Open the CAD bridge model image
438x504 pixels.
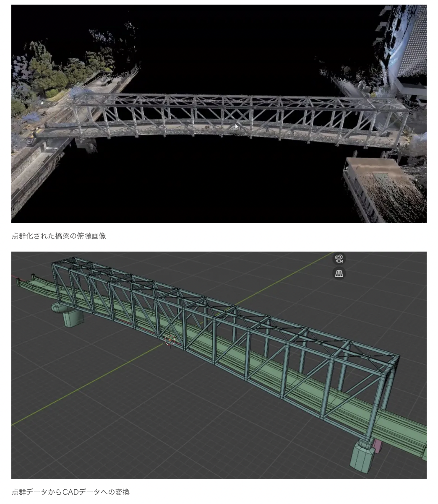(x=219, y=365)
